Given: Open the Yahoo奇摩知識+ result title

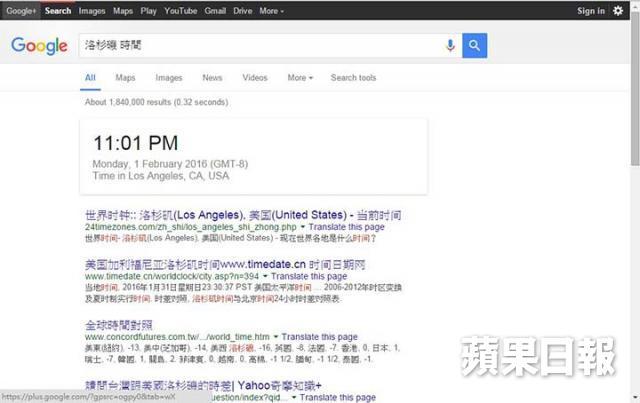Looking at the screenshot, I should tap(203, 385).
